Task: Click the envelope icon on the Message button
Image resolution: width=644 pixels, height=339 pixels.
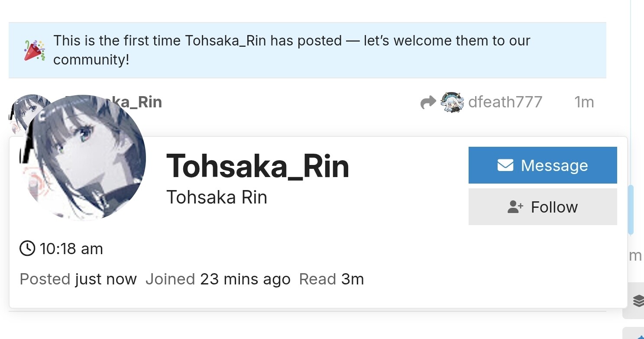Action: click(505, 165)
